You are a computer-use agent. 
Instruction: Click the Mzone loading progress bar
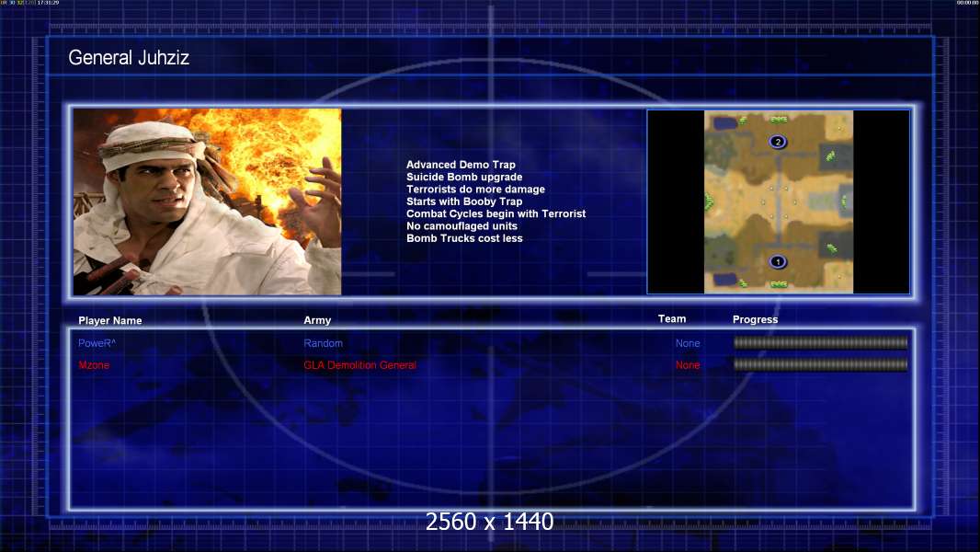click(821, 364)
